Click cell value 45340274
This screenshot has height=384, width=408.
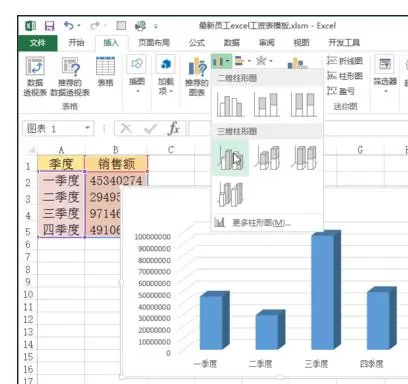116,180
